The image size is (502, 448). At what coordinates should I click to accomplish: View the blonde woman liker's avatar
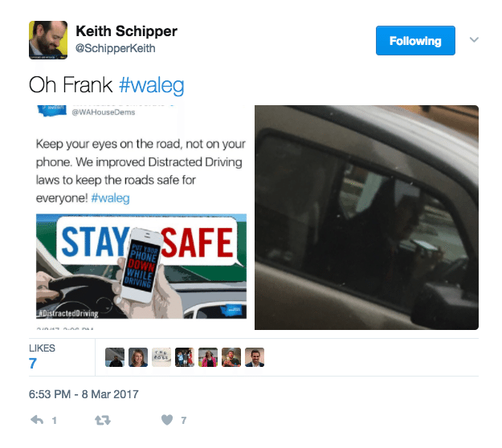click(x=138, y=357)
